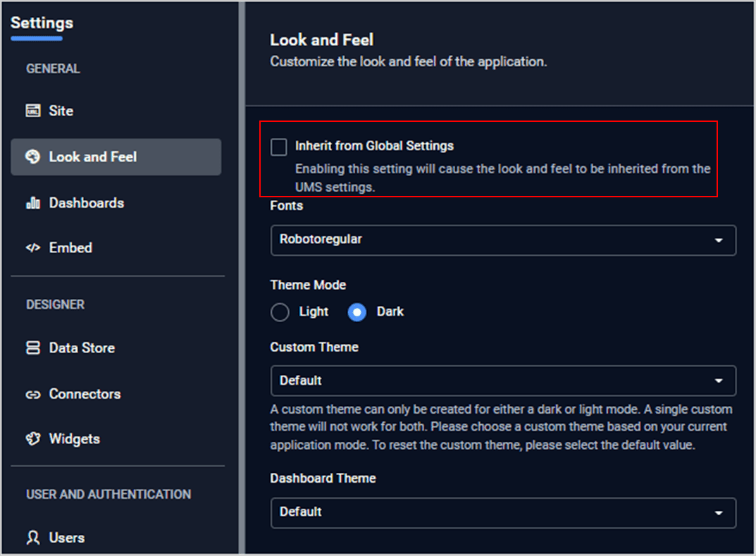Click the Data Store icon

[x=32, y=348]
